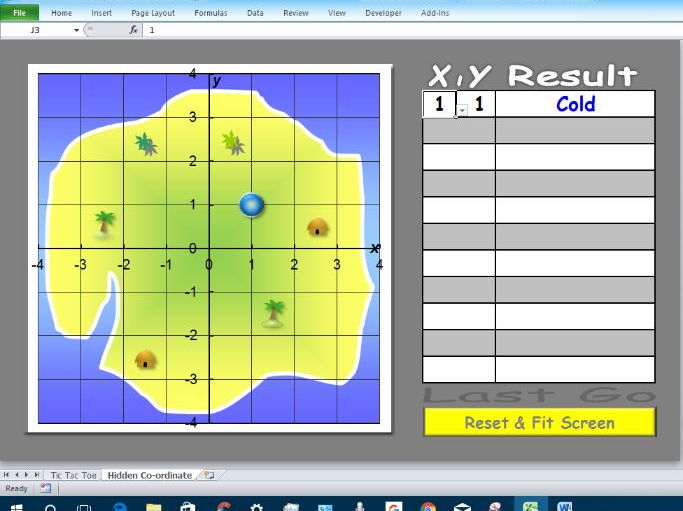
Task: Select the Y value cell containing 1
Action: coord(479,104)
